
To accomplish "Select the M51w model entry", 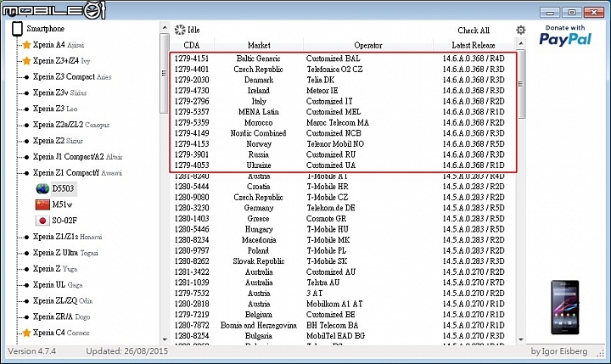I will 62,204.
